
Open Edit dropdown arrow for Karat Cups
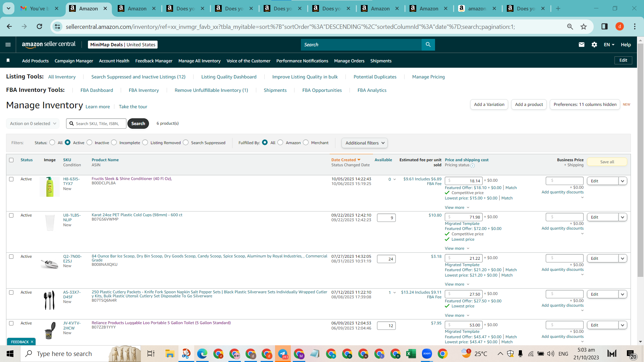click(623, 217)
